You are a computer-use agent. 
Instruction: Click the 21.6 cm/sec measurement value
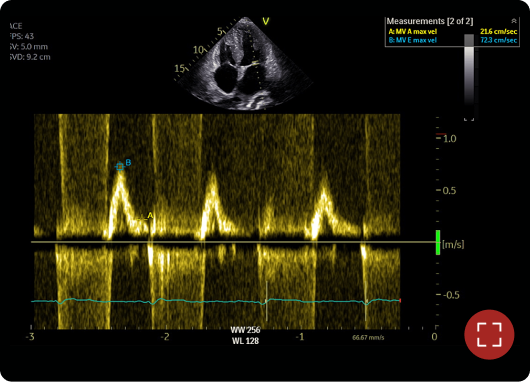pyautogui.click(x=499, y=31)
